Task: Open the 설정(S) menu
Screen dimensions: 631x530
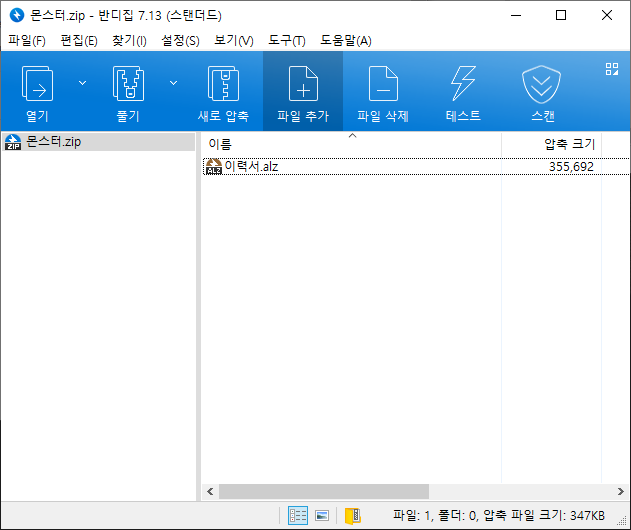Action: click(x=180, y=40)
